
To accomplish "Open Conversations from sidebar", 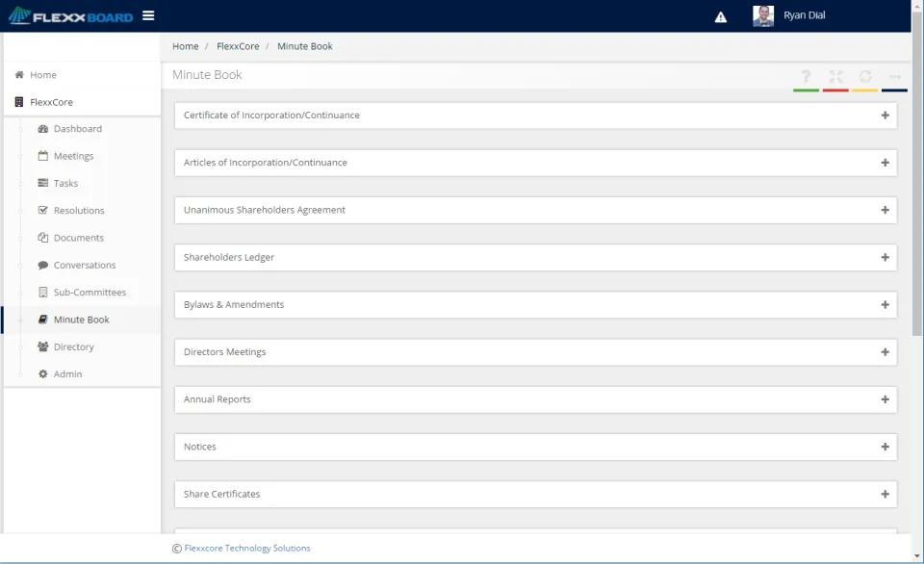I will [x=85, y=265].
